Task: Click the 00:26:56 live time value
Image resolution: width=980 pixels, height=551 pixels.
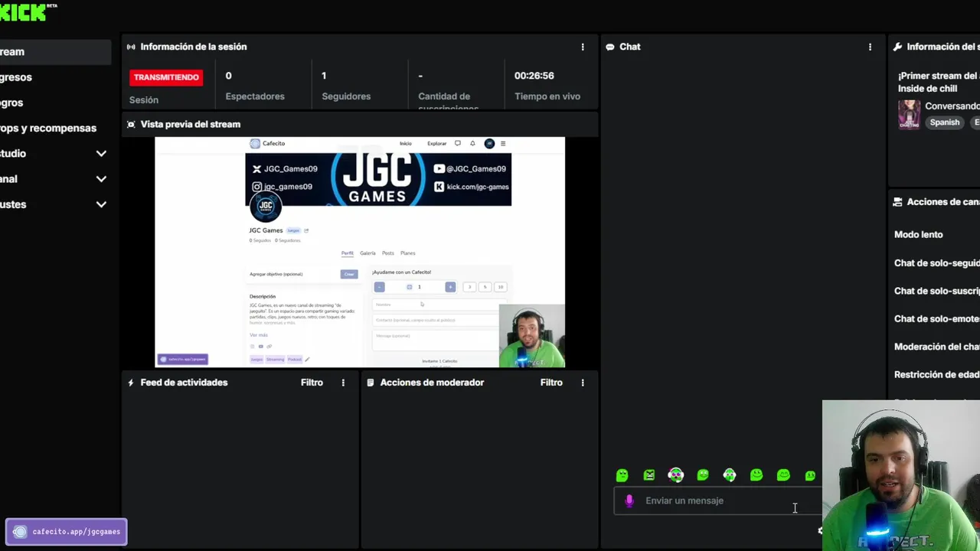Action: 534,76
